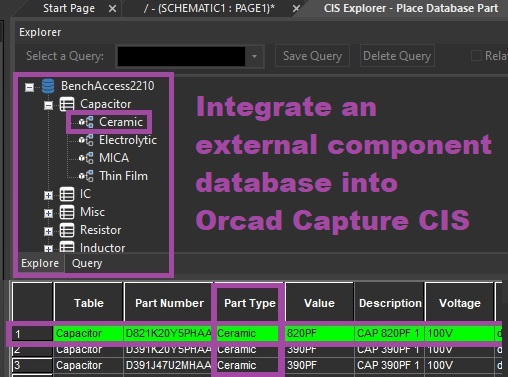Switch to the SCHEMATIC1 : PAGE1 tab
The image size is (508, 377).
(209, 8)
